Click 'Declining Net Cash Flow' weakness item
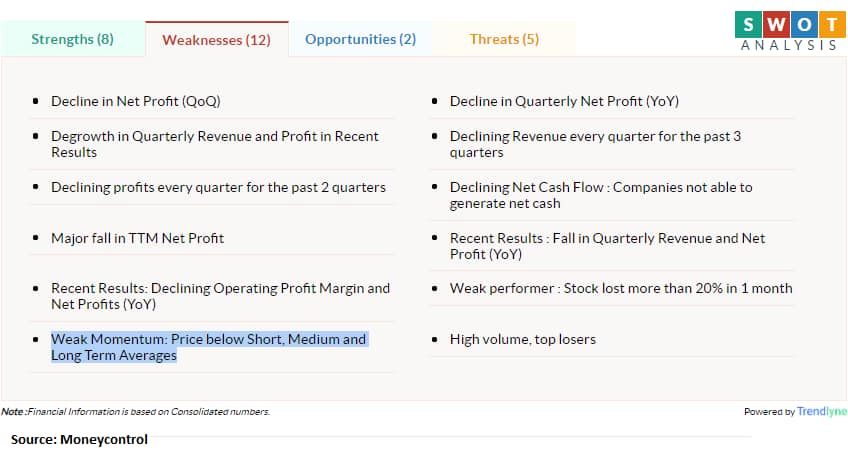 [x=600, y=195]
